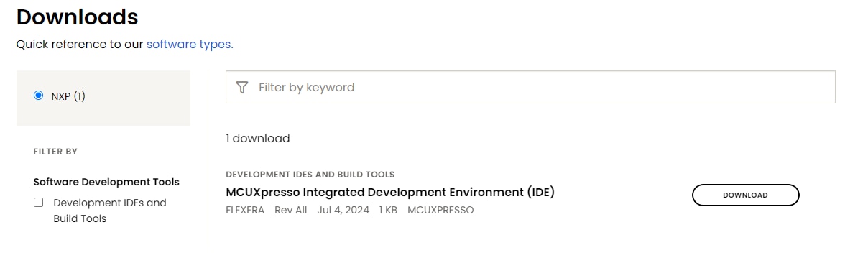The image size is (868, 263).
Task: Click the Rev All revision text
Action: (x=291, y=210)
